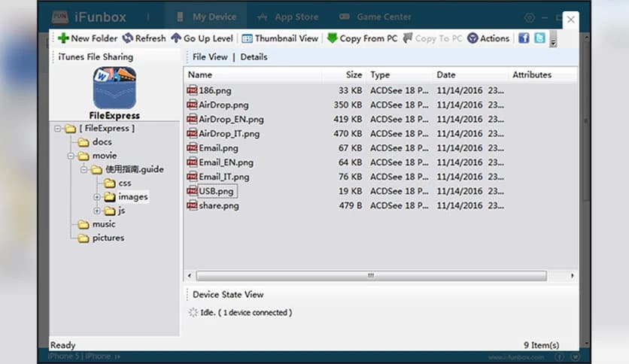The image size is (629, 364).
Task: Expand the js folder node
Action: 97,211
